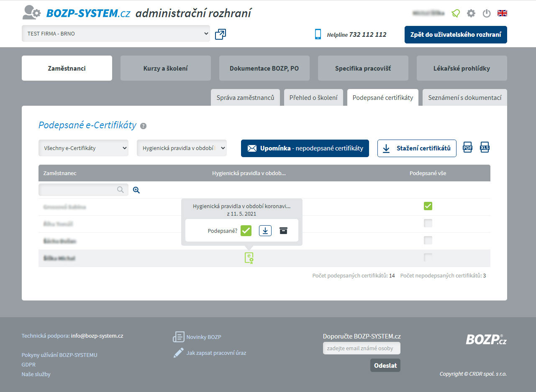The image size is (536, 392).
Task: Open Seznámení s dokumentací sub-tab
Action: pos(465,97)
